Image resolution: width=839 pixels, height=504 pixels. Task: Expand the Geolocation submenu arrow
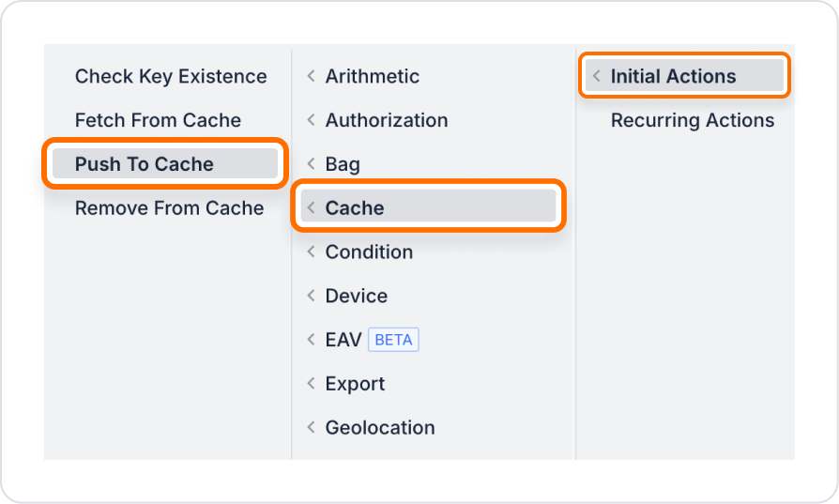click(x=311, y=427)
